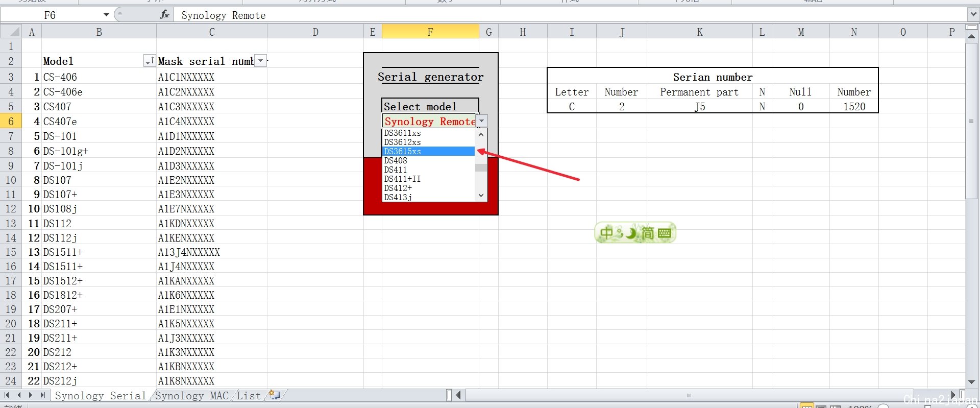Click the Synology Remote cell

(429, 121)
